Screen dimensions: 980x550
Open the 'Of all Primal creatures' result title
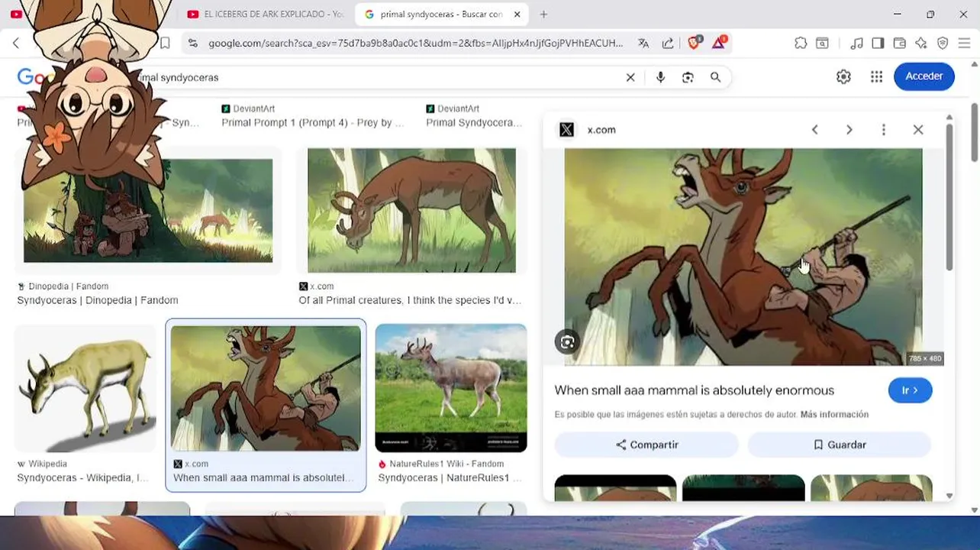(x=410, y=300)
